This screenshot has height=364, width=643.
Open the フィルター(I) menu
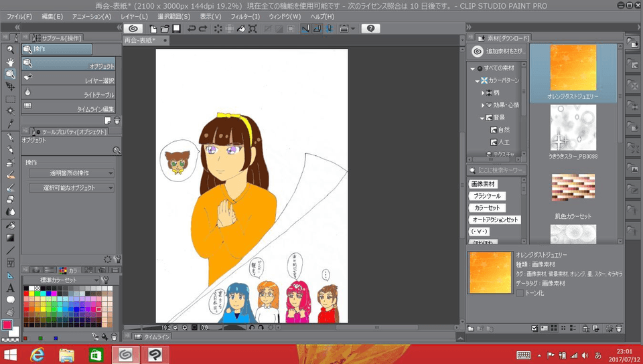pos(244,16)
